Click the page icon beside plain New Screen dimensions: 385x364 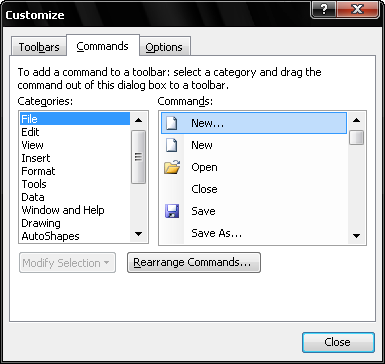click(x=172, y=145)
